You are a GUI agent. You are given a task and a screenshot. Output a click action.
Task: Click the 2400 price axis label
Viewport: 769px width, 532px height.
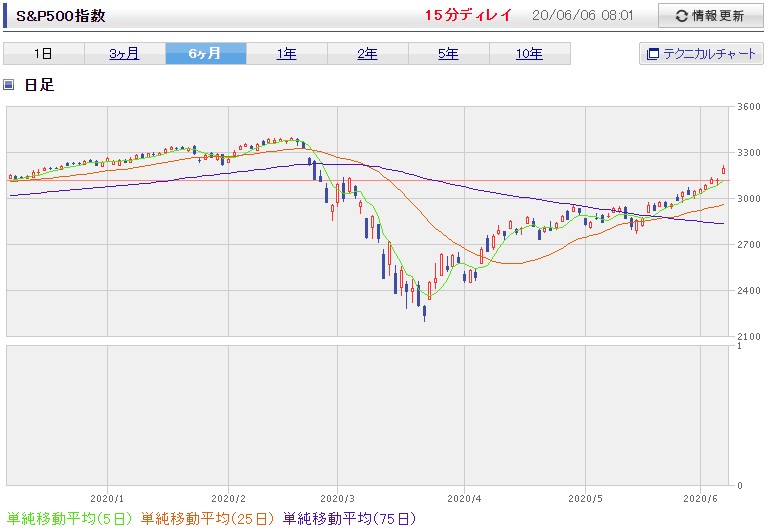(749, 291)
